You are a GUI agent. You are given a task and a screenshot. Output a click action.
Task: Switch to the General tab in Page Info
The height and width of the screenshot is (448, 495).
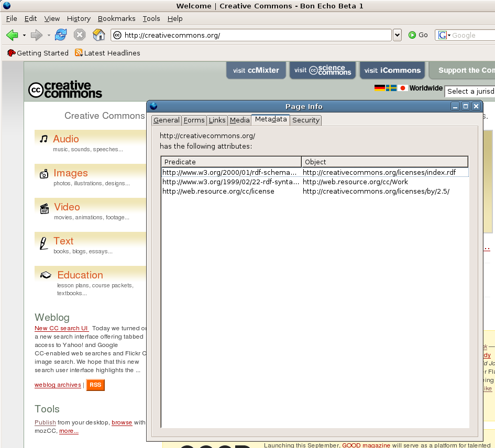coord(167,120)
